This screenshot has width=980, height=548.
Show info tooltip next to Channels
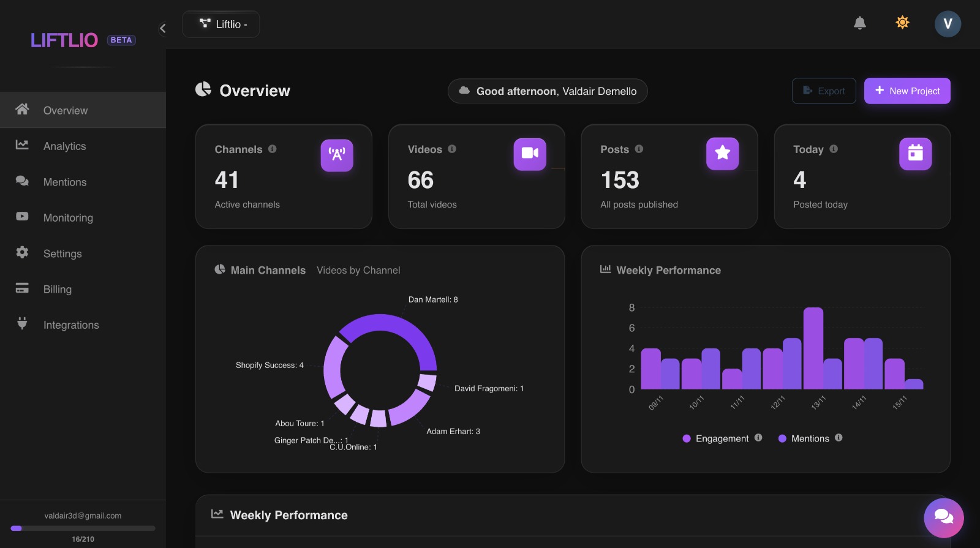click(273, 149)
